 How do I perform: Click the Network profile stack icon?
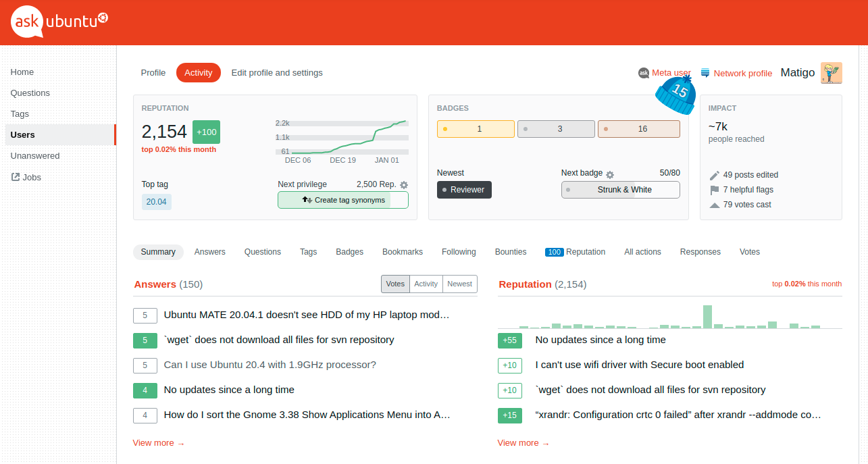[705, 73]
